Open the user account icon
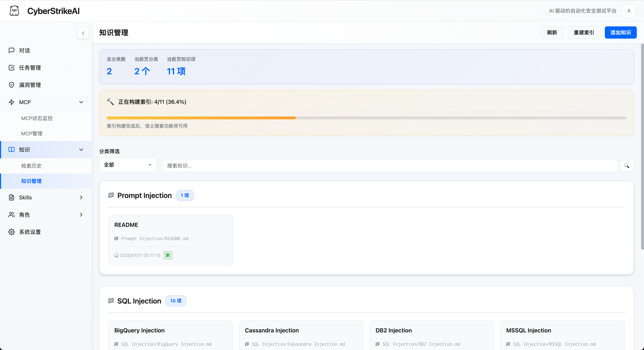The image size is (644, 350). pos(629,10)
